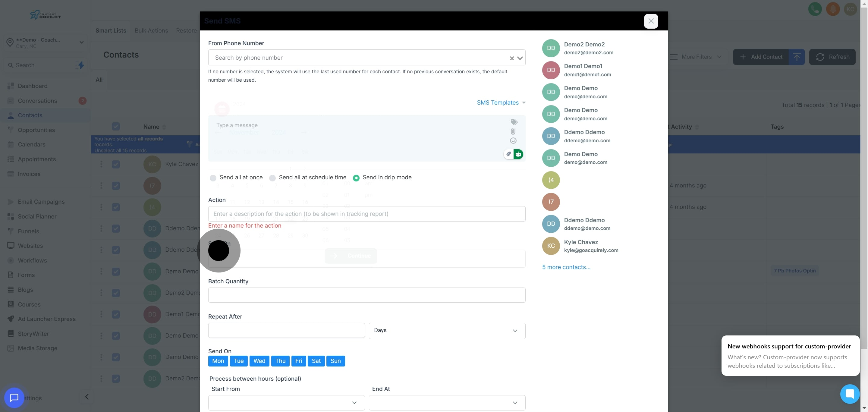Select Send all at schedule time radio
The width and height of the screenshot is (868, 412).
pyautogui.click(x=272, y=178)
